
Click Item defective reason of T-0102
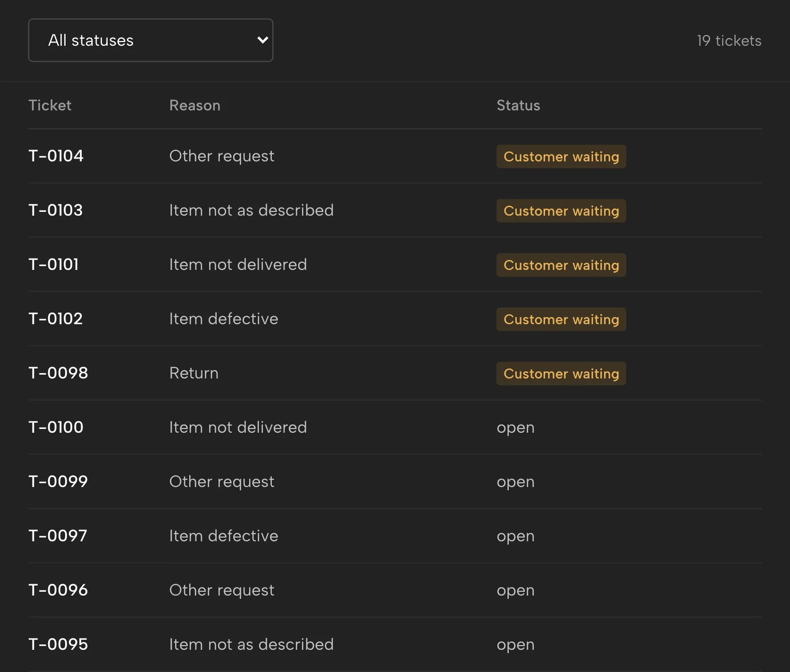[224, 319]
